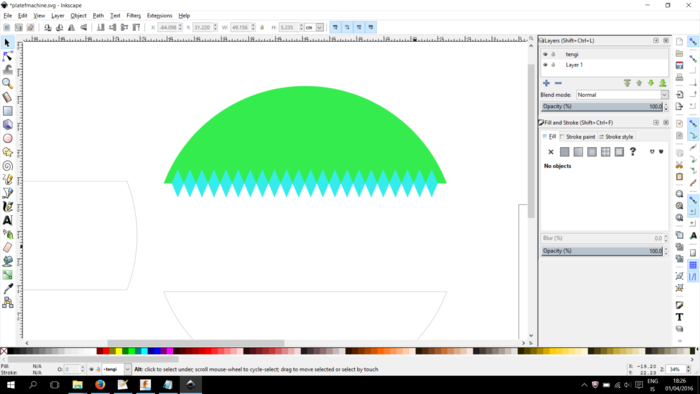Viewport: 700px width, 394px height.
Task: Add a new layer with plus icon
Action: [546, 83]
